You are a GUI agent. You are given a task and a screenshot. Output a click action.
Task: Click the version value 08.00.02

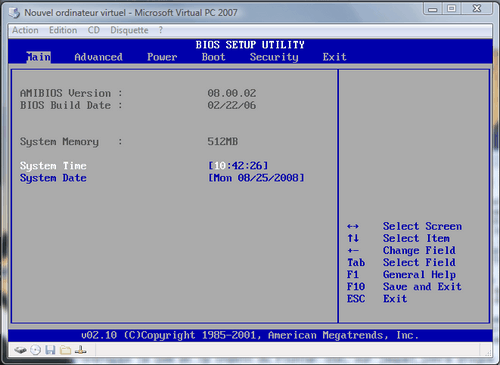pyautogui.click(x=232, y=93)
